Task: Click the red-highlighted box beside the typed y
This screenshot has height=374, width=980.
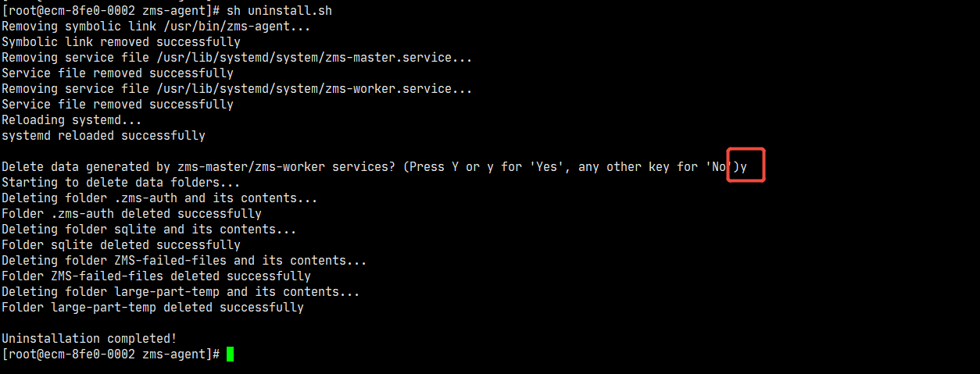Action: click(x=746, y=166)
